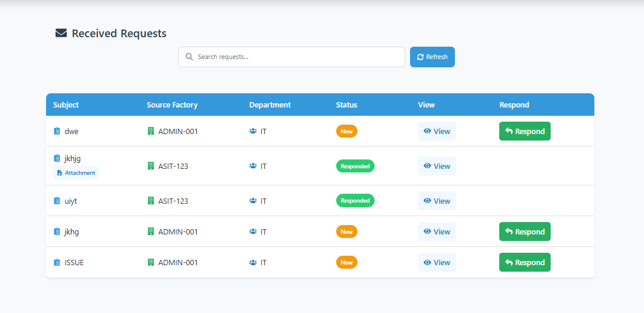644x313 pixels.
Task: View the dwe request
Action: tap(437, 131)
